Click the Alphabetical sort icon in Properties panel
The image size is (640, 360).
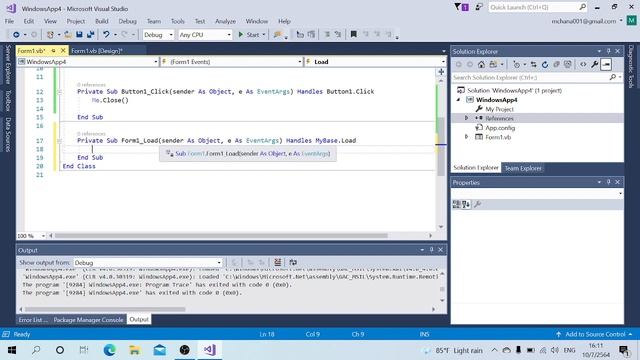466,204
